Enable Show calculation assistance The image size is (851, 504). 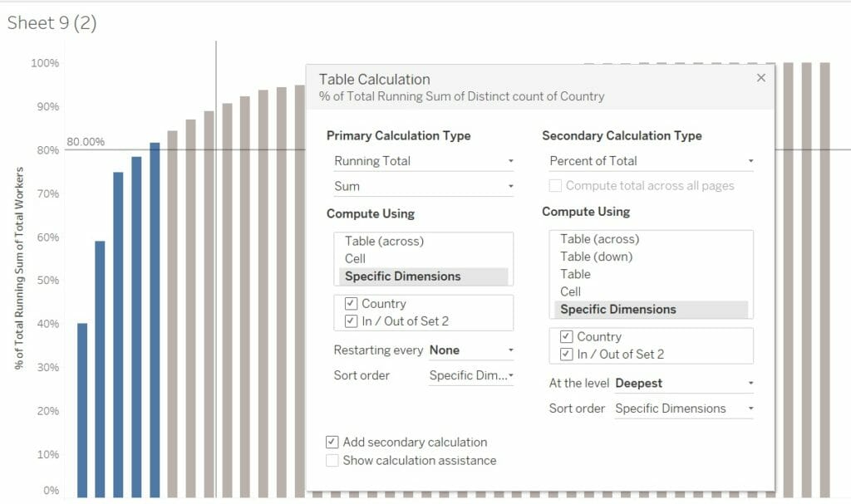[x=332, y=461]
